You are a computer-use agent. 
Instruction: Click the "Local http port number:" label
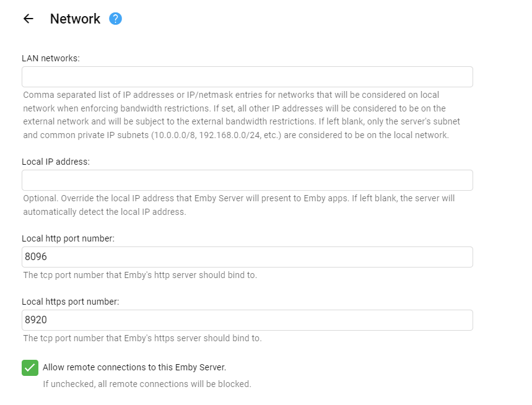click(68, 238)
